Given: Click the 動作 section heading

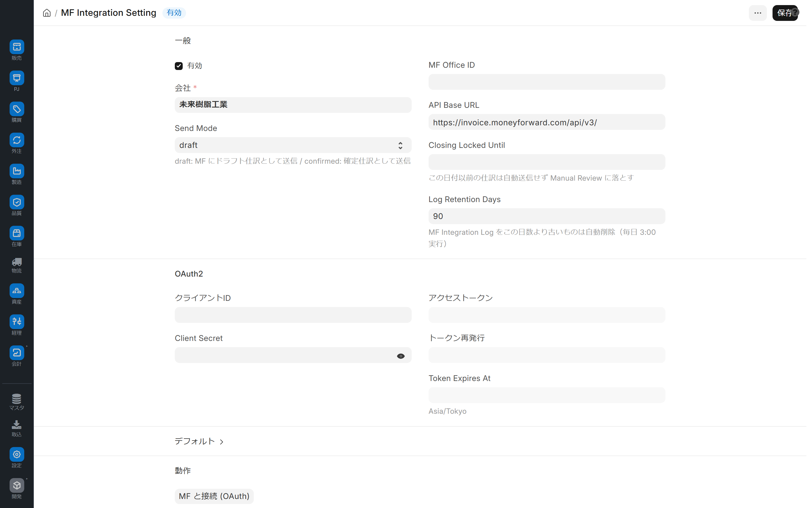Looking at the screenshot, I should [182, 471].
